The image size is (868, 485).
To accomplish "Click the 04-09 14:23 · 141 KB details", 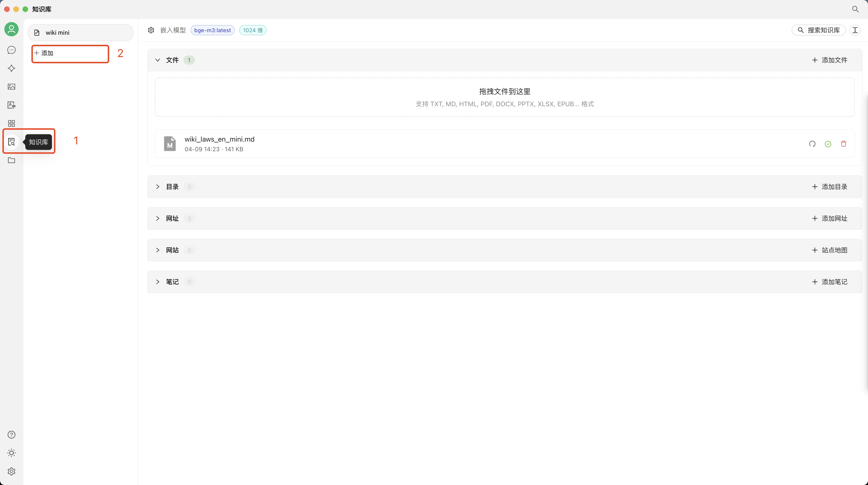I will [214, 149].
